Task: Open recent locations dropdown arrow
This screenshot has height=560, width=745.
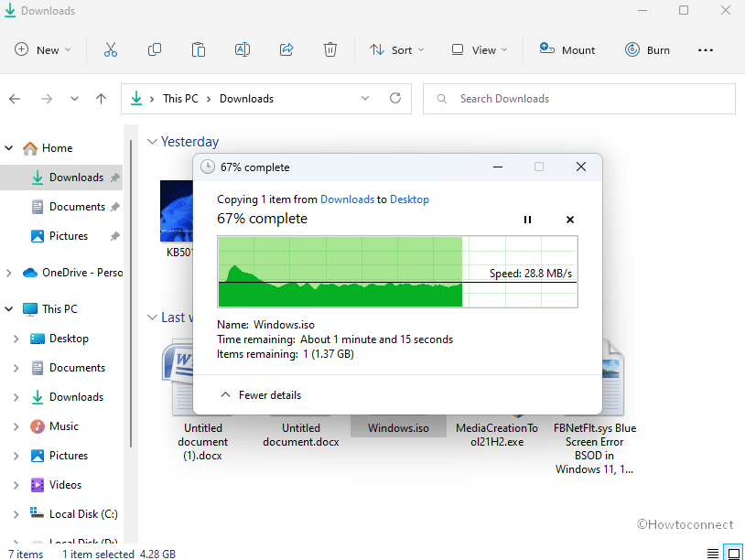Action: [x=74, y=99]
